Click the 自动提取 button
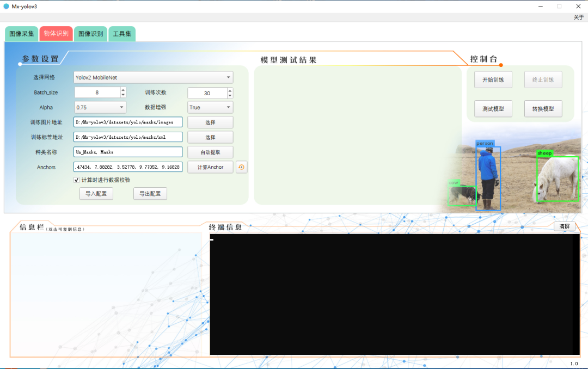The image size is (588, 369). [210, 152]
